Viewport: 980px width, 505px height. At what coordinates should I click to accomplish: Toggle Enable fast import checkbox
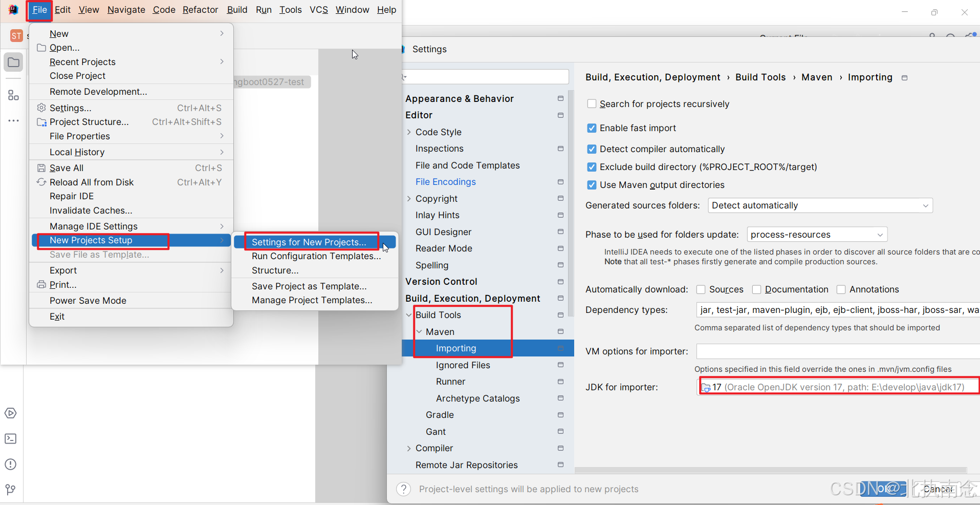592,128
